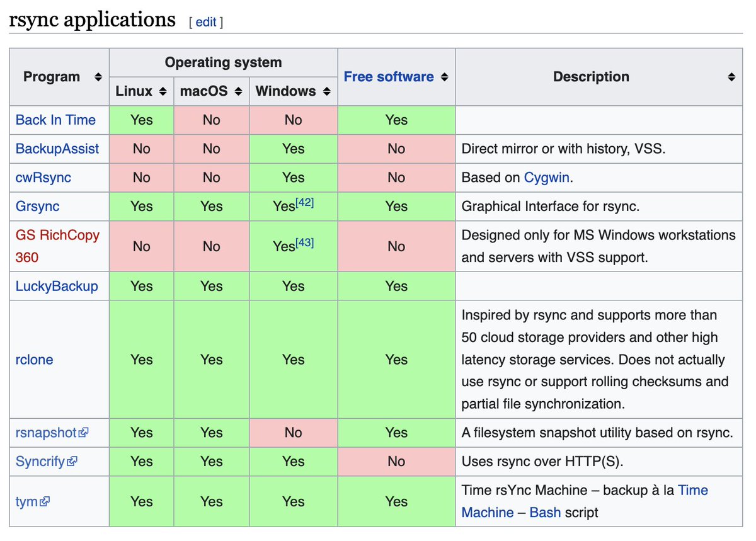This screenshot has width=756, height=541.
Task: Click BackupAssist's Free software No cell
Action: (x=396, y=149)
